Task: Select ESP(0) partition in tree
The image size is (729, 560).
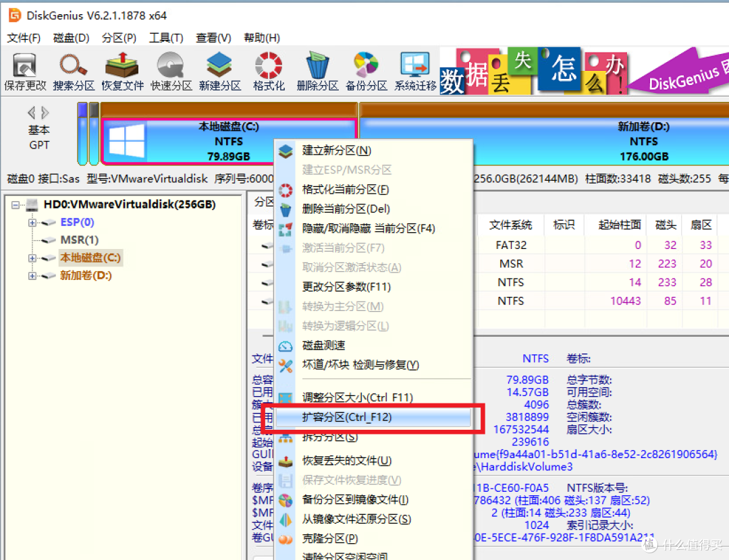Action: click(77, 223)
